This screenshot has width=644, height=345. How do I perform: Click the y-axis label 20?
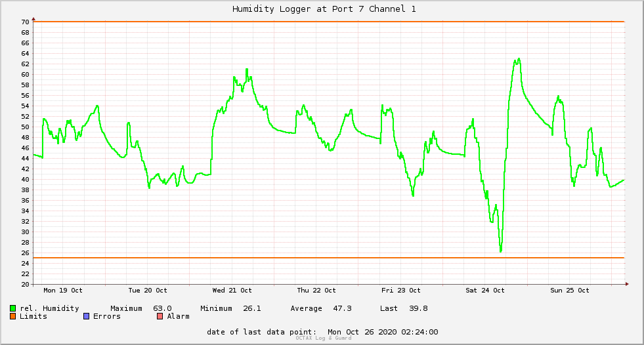(26, 284)
